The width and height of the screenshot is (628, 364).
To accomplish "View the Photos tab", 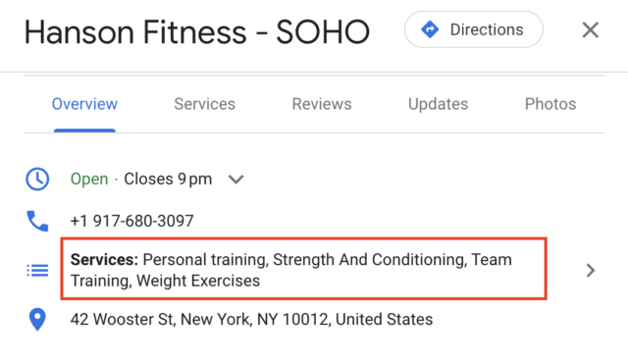I will pos(550,104).
